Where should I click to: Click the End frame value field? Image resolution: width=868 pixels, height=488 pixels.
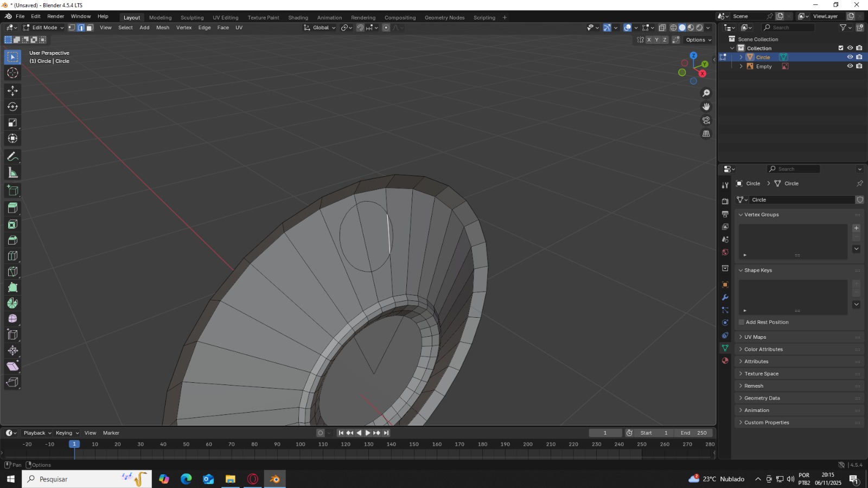[x=694, y=433]
